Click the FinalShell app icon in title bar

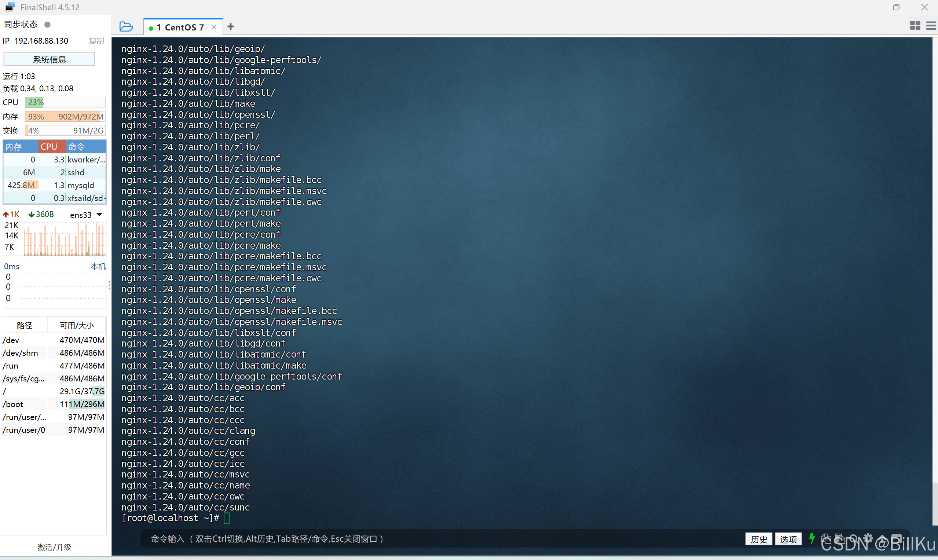tap(10, 7)
